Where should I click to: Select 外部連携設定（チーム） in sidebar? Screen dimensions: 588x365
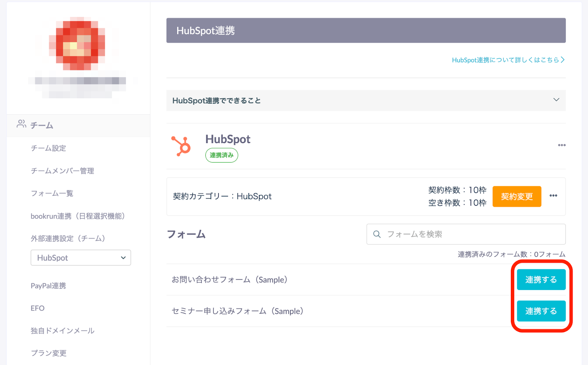(68, 238)
